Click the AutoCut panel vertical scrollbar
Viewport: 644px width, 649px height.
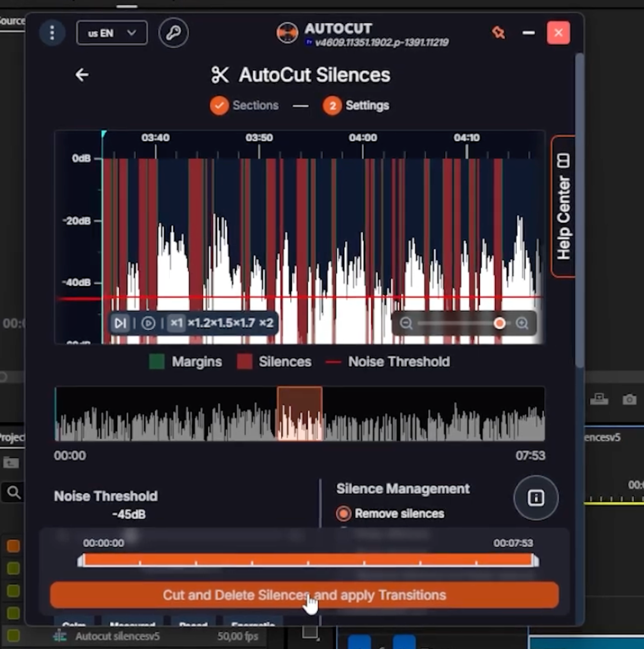coord(580,211)
